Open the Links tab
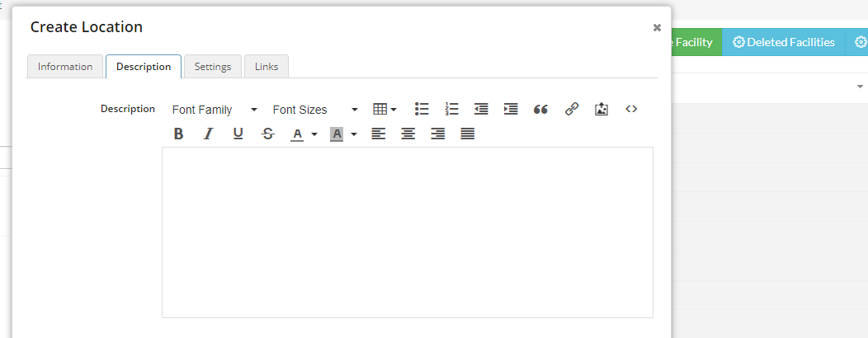This screenshot has height=338, width=868. (267, 67)
